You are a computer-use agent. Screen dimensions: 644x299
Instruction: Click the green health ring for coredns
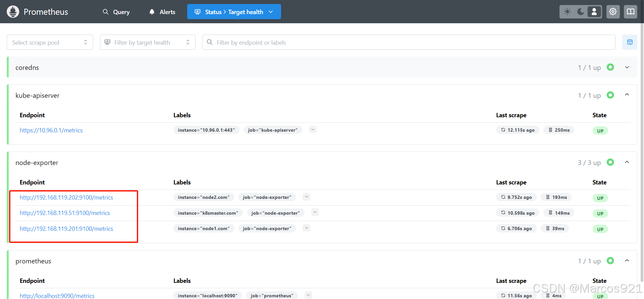(610, 67)
